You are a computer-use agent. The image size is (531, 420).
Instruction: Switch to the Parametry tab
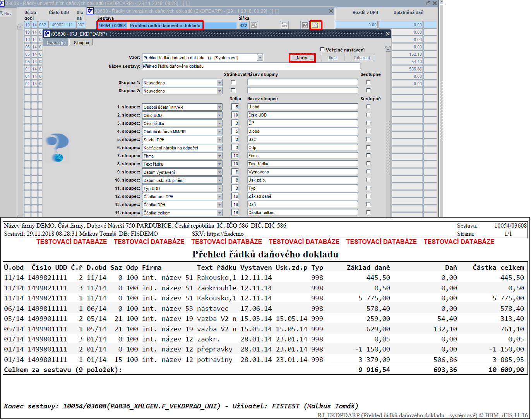tap(56, 43)
